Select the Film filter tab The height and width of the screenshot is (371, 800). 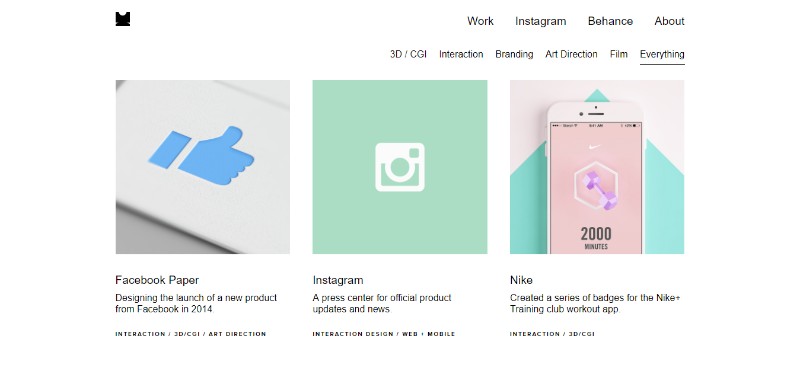tap(618, 54)
